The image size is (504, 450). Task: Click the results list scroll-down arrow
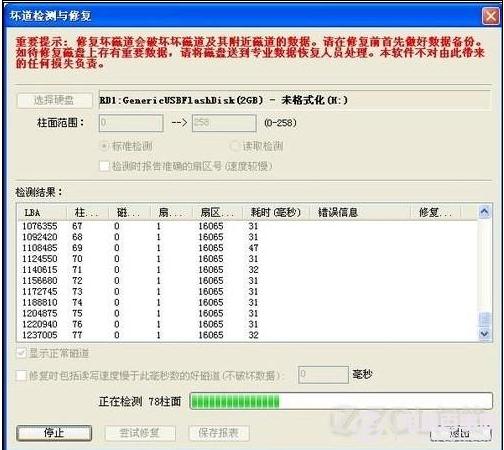pyautogui.click(x=485, y=334)
